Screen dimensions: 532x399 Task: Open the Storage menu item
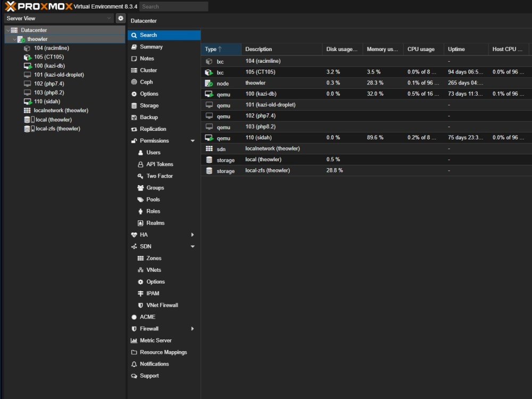(164, 105)
